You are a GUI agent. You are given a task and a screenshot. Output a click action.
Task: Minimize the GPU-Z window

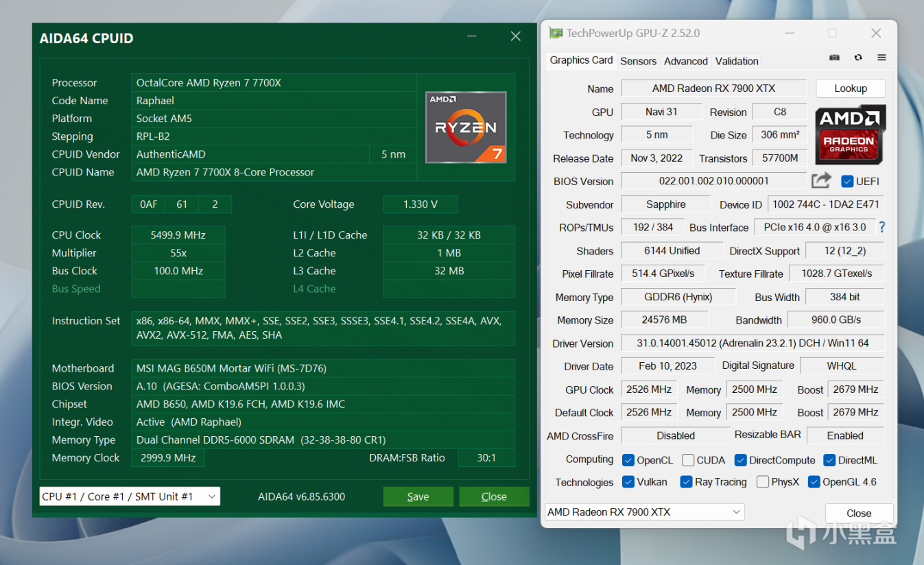tap(789, 33)
